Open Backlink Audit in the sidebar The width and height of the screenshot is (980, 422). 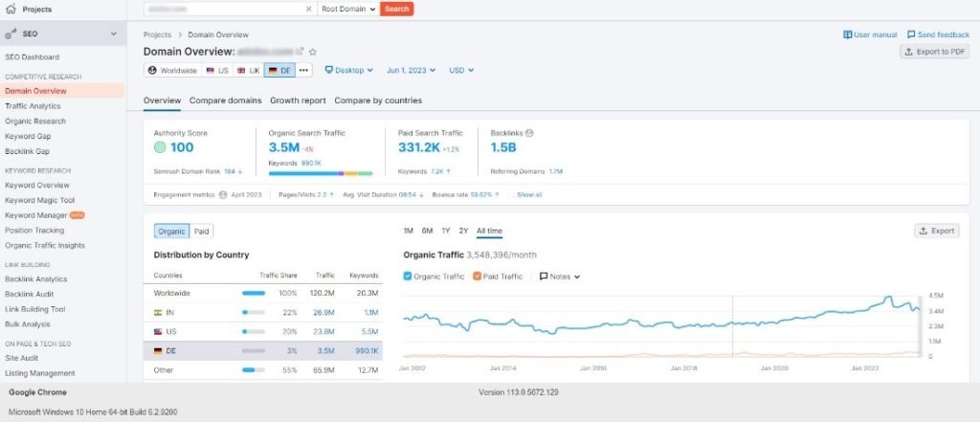tap(30, 294)
